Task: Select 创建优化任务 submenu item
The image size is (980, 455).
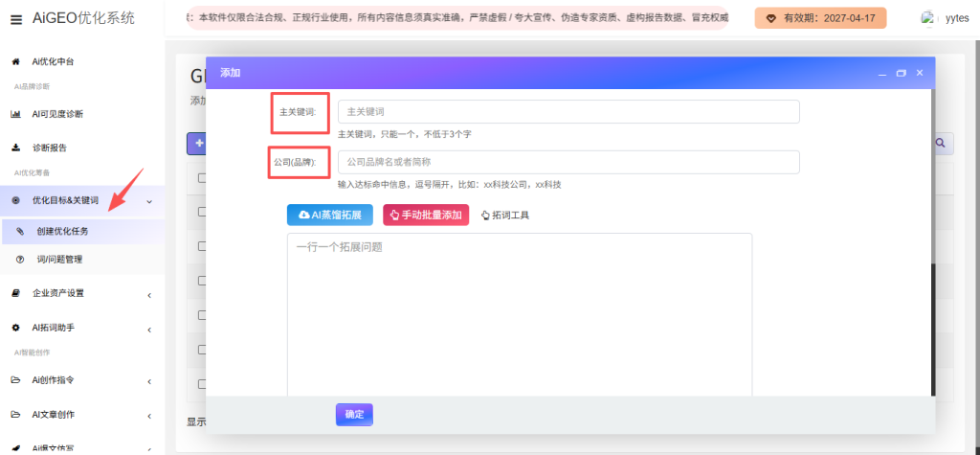Action: coord(62,231)
